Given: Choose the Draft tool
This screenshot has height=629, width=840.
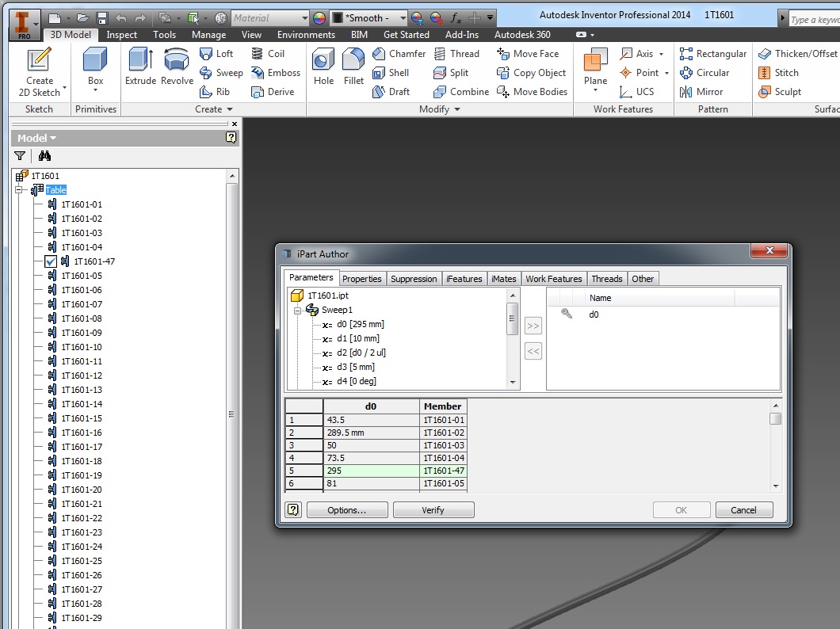Looking at the screenshot, I should [x=391, y=92].
